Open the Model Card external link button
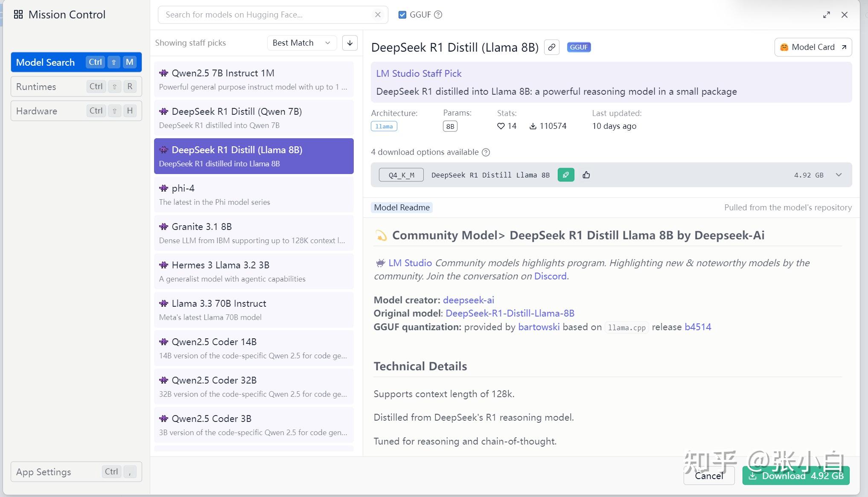The width and height of the screenshot is (868, 497). pyautogui.click(x=813, y=47)
